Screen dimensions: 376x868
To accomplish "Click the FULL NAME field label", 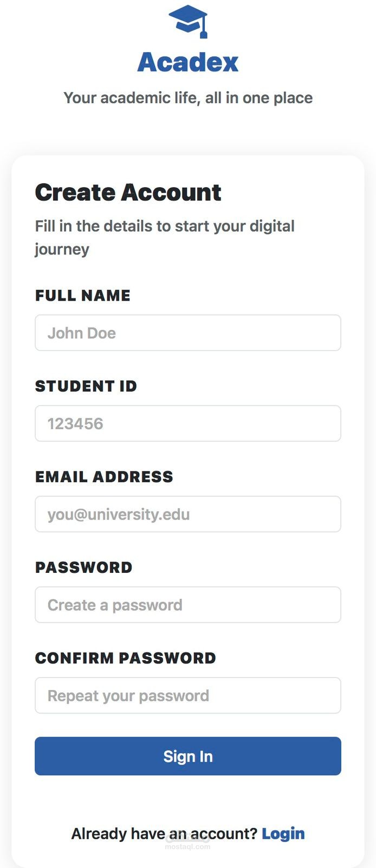I will click(x=83, y=295).
